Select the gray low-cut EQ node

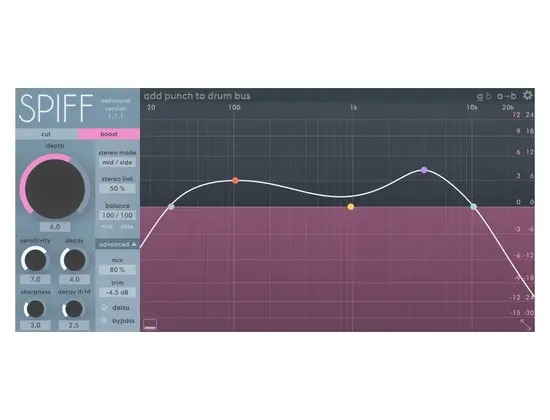pos(171,207)
